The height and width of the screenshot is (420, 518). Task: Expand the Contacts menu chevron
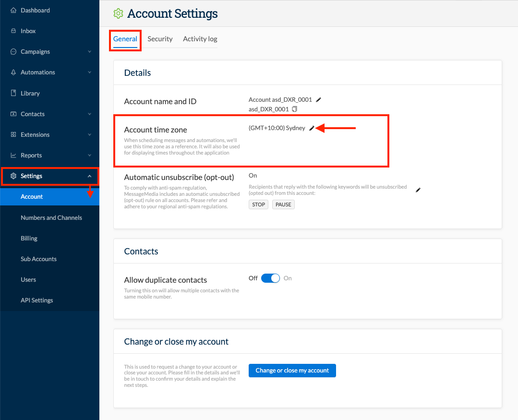click(89, 114)
